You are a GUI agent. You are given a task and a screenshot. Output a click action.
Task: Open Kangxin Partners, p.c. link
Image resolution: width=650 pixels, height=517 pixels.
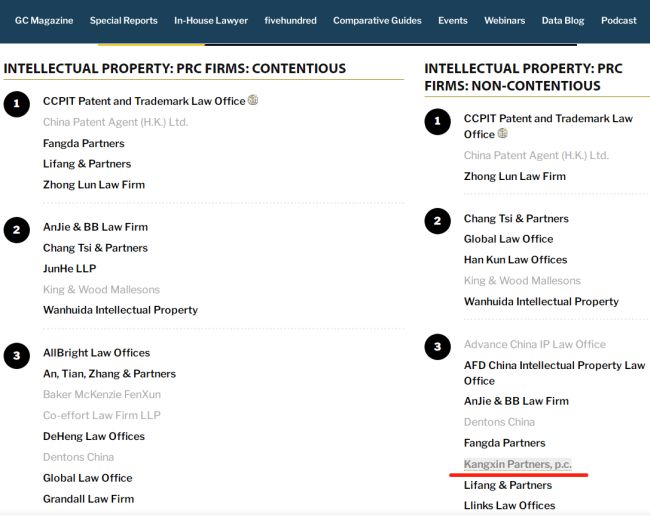(x=518, y=464)
